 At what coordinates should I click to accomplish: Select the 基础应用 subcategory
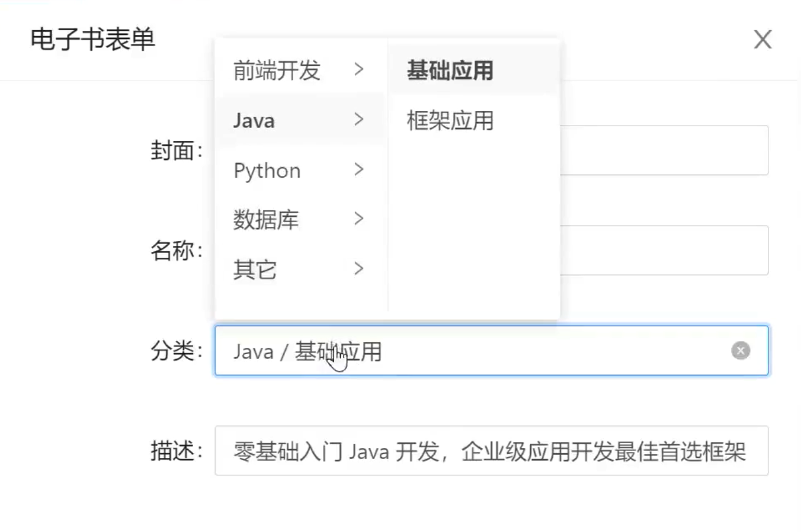450,70
